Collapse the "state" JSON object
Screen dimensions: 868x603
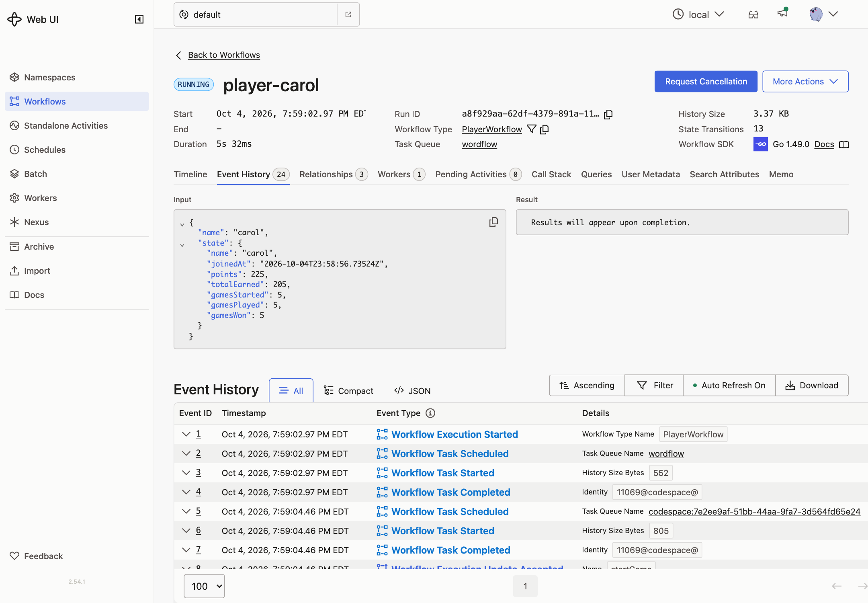click(182, 245)
